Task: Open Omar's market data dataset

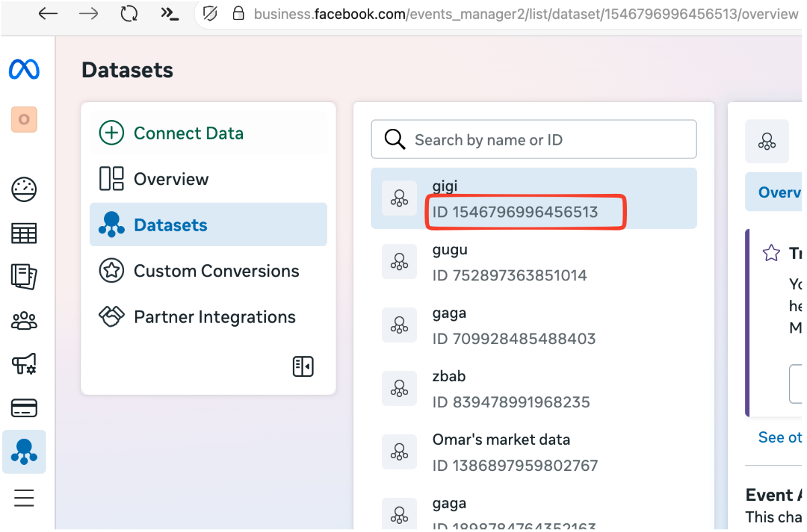Action: coord(533,452)
